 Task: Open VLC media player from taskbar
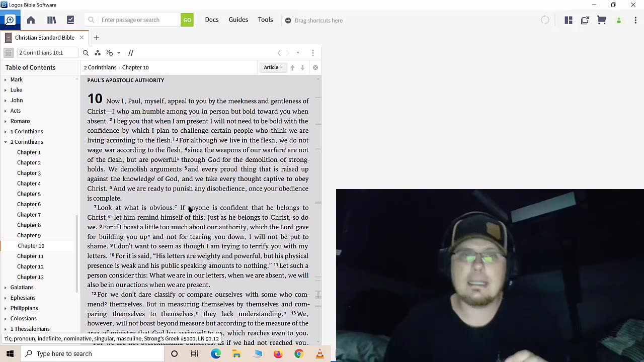coord(319,353)
